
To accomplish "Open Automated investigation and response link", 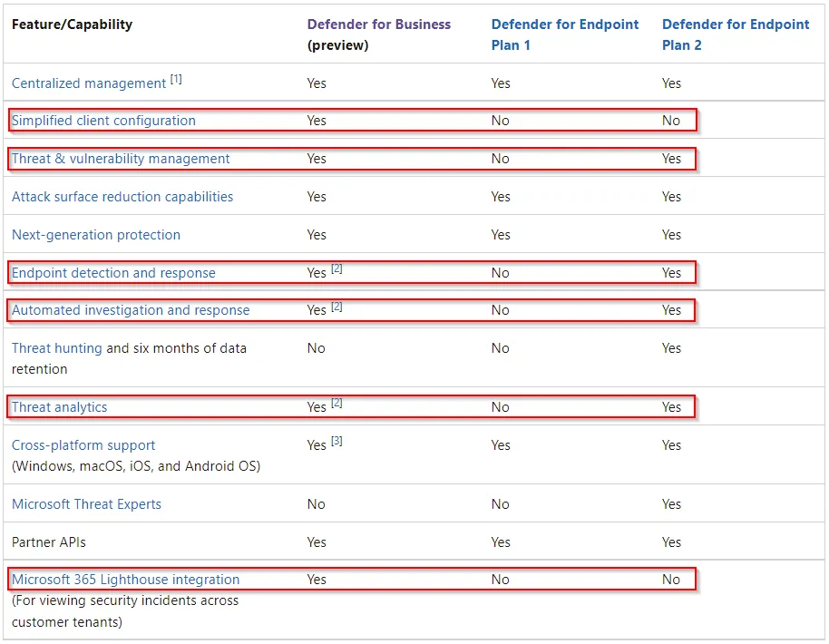I will pos(131,310).
